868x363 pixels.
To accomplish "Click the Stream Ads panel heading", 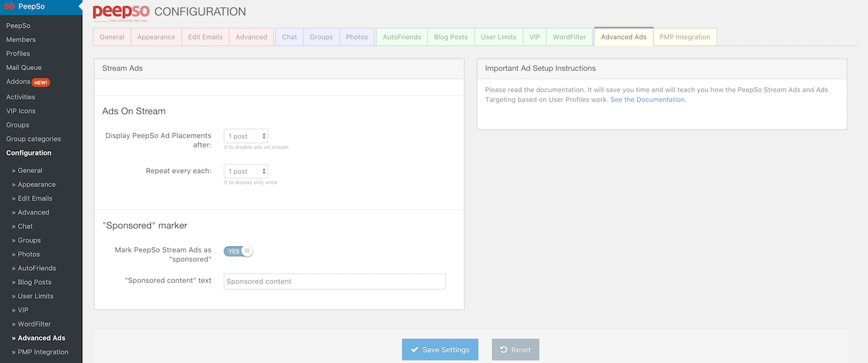I will pos(123,68).
